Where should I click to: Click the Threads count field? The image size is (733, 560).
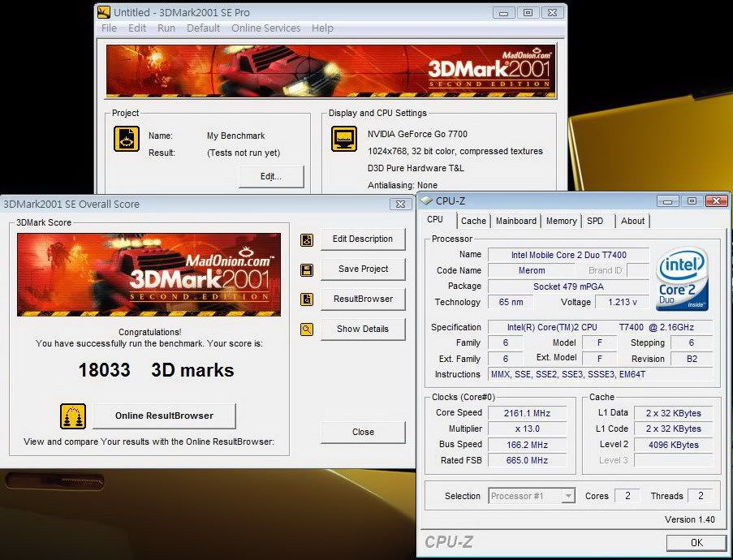701,496
